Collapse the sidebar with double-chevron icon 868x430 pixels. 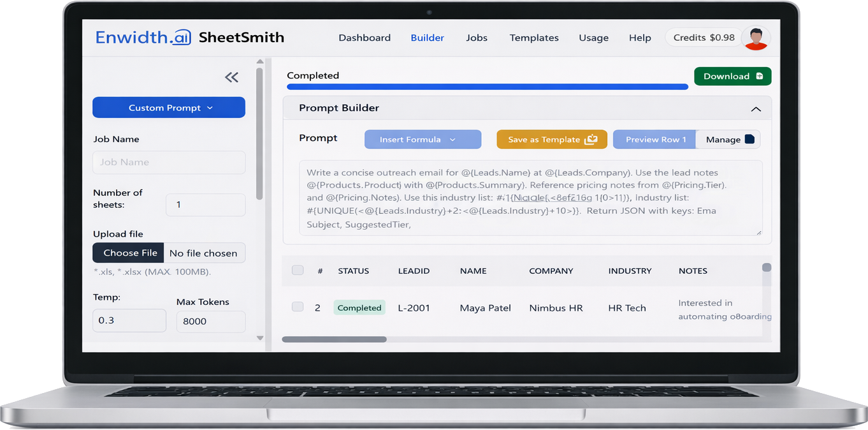[231, 77]
